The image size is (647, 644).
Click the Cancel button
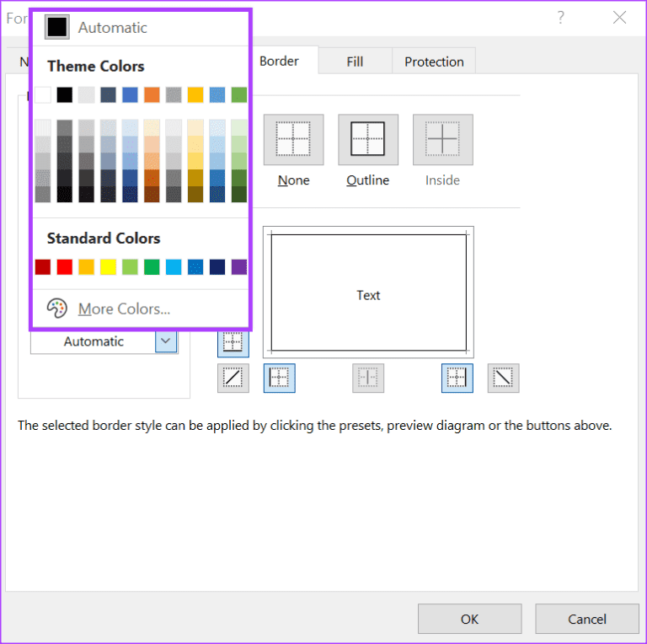tap(587, 619)
